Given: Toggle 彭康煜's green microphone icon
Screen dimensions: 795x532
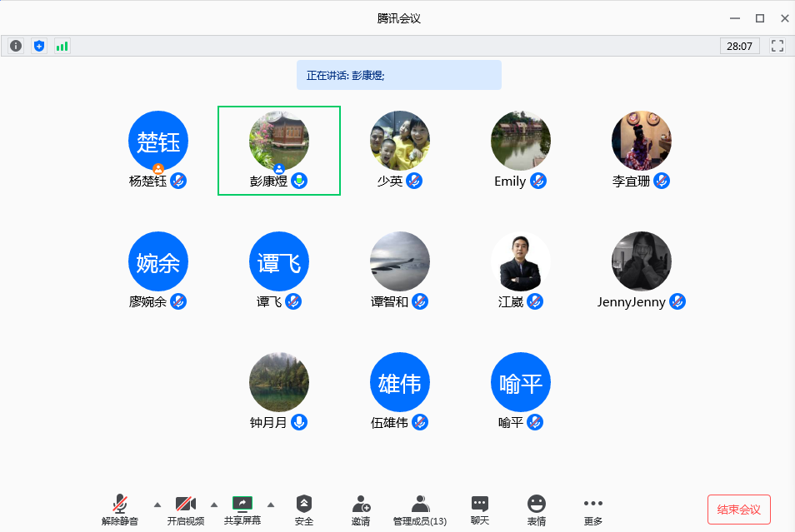Looking at the screenshot, I should [x=299, y=181].
